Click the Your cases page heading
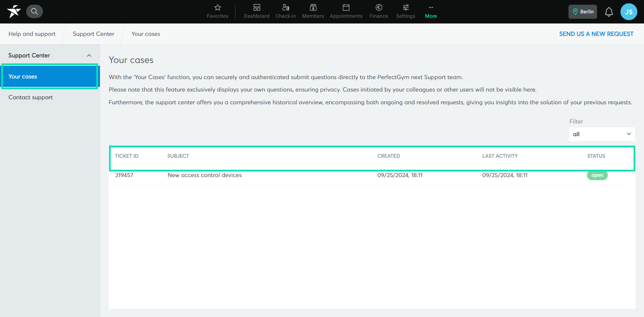The height and width of the screenshot is (317, 644). click(131, 60)
